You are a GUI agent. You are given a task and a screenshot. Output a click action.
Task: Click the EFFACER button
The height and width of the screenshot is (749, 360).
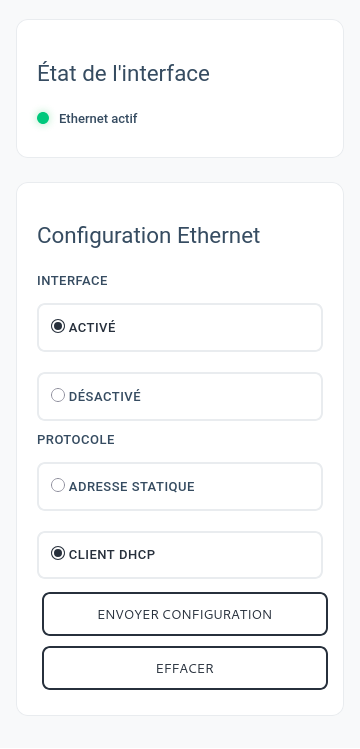coord(185,668)
